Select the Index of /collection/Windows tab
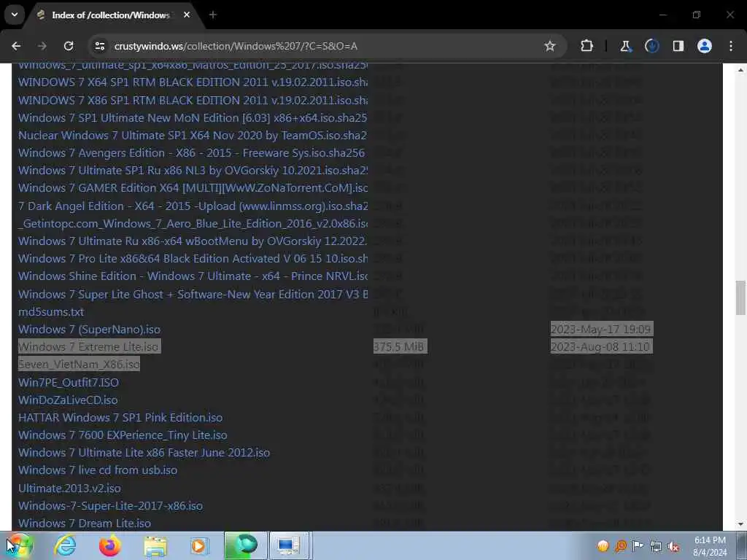747x560 pixels. tap(111, 15)
